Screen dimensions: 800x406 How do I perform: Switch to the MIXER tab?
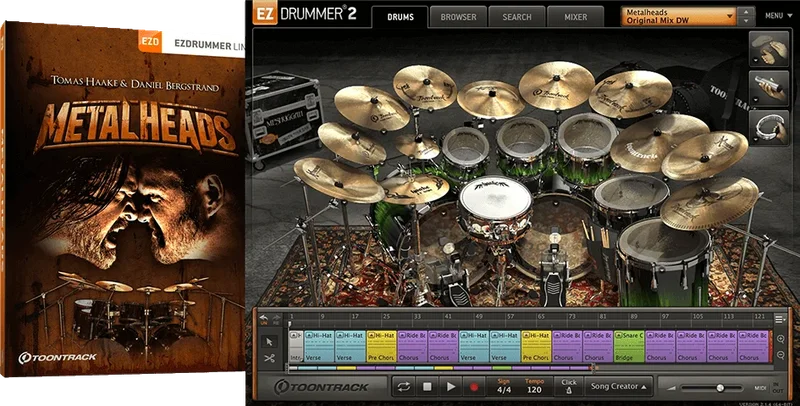(x=575, y=17)
